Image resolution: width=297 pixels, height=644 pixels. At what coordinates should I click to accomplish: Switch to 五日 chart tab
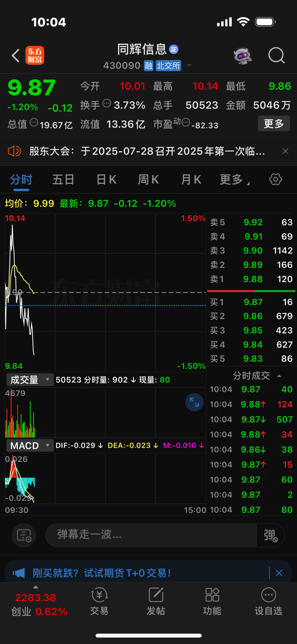tap(63, 180)
